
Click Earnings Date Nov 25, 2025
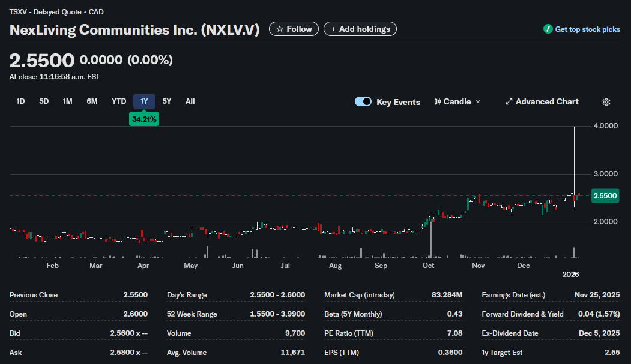597,295
